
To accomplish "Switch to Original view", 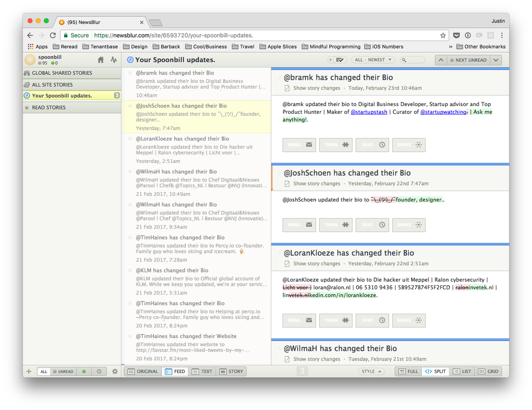I will (x=143, y=371).
